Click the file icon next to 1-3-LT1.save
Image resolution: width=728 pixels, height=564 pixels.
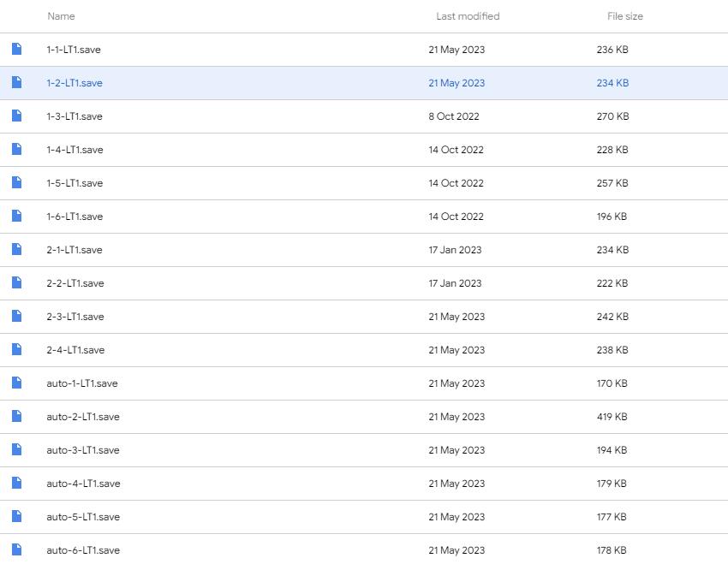point(16,116)
